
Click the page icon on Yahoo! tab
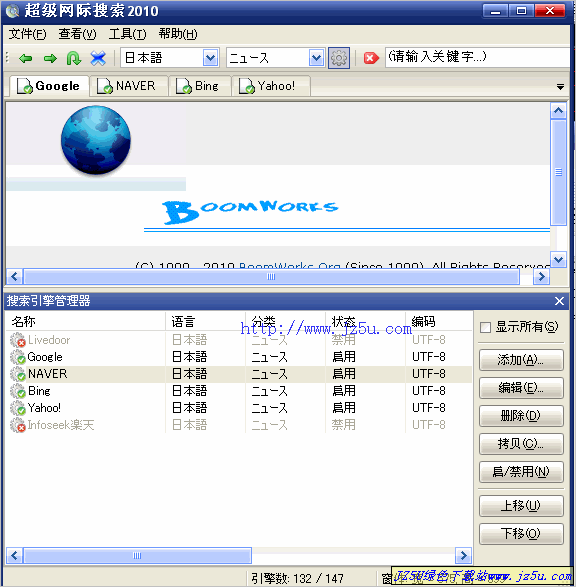click(247, 86)
